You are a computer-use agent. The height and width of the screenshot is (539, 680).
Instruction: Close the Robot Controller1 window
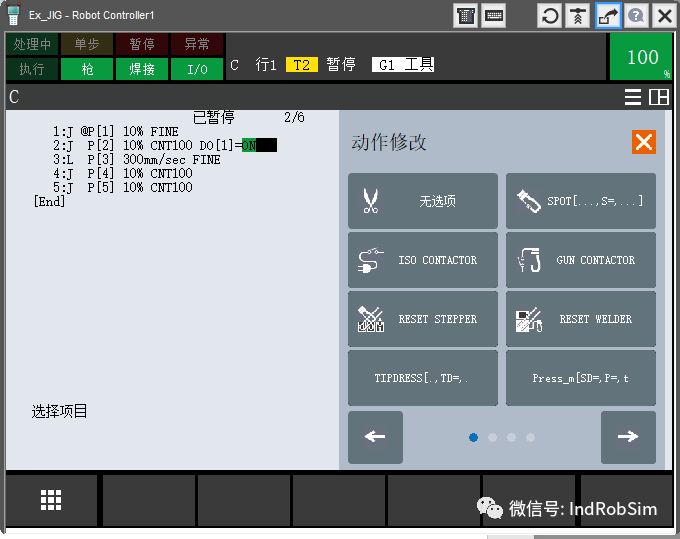pyautogui.click(x=664, y=16)
